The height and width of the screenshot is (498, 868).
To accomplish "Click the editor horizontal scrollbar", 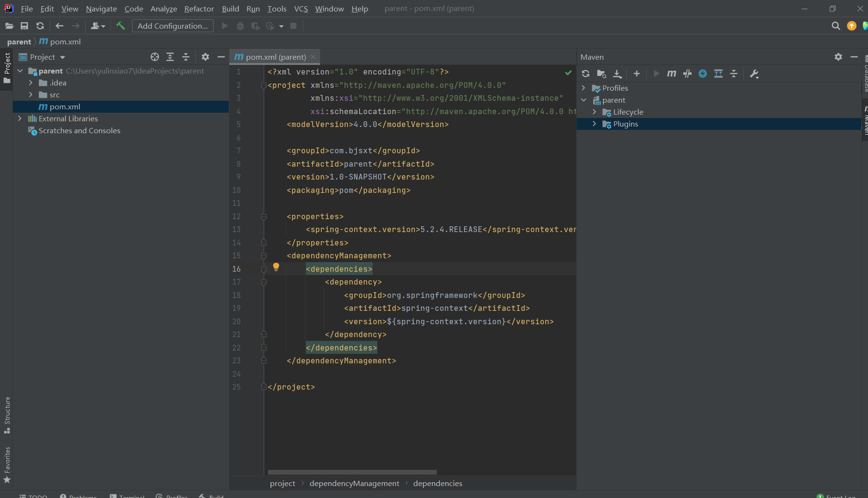I will (352, 472).
